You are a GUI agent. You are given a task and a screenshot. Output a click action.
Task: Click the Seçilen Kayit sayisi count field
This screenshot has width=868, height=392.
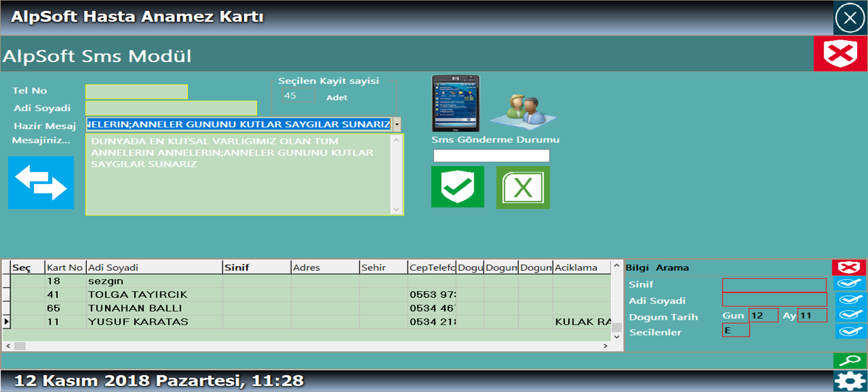click(x=298, y=96)
